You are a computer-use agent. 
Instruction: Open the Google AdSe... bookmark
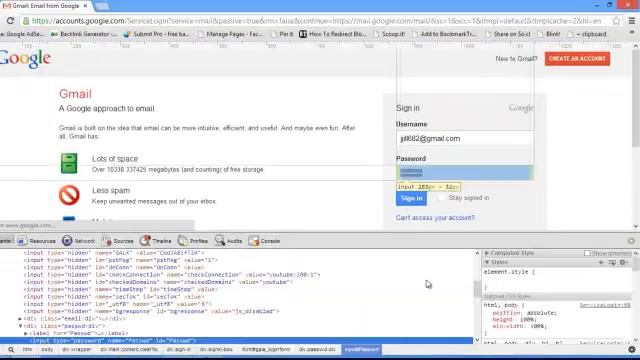point(22,34)
